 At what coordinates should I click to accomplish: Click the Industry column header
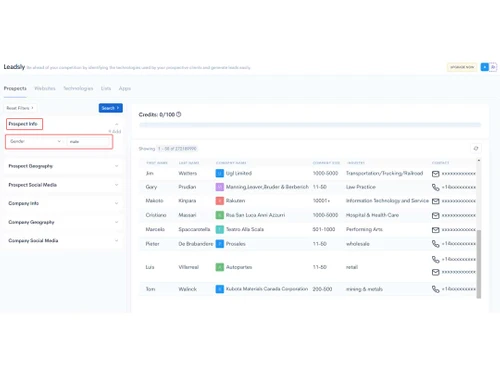(356, 163)
